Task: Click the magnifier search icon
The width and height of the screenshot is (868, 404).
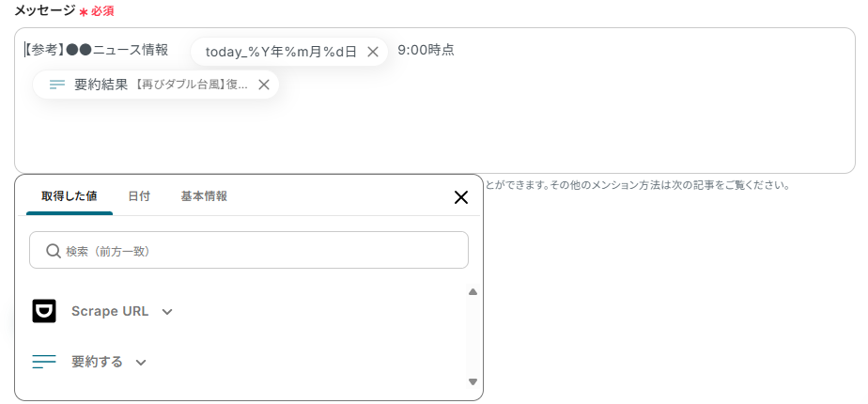Action: coord(53,251)
